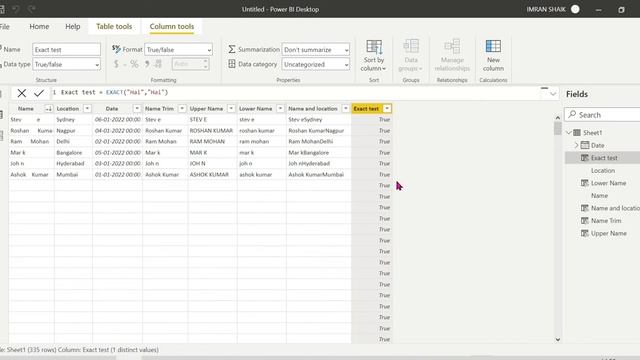Open the Data type dropdown
The height and width of the screenshot is (360, 640).
(x=67, y=64)
